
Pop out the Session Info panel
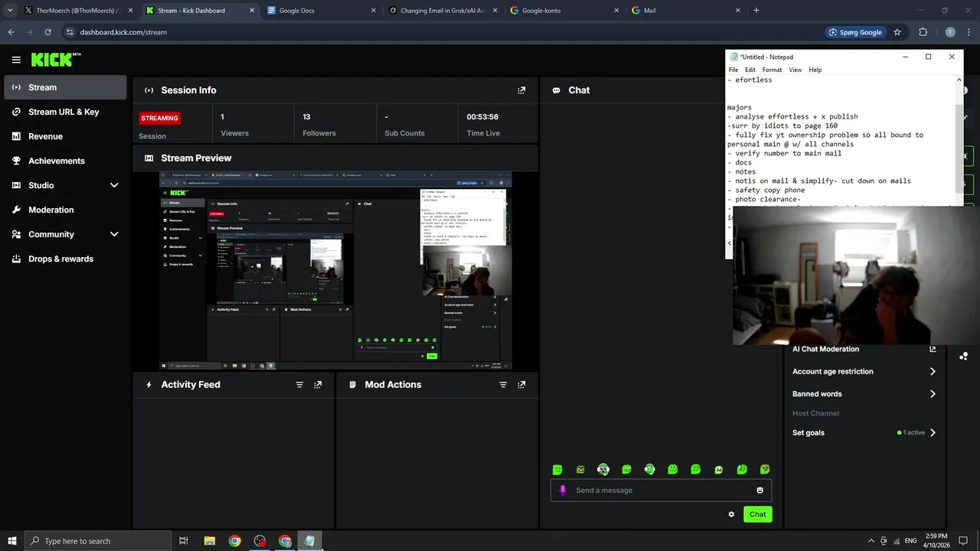tap(521, 90)
